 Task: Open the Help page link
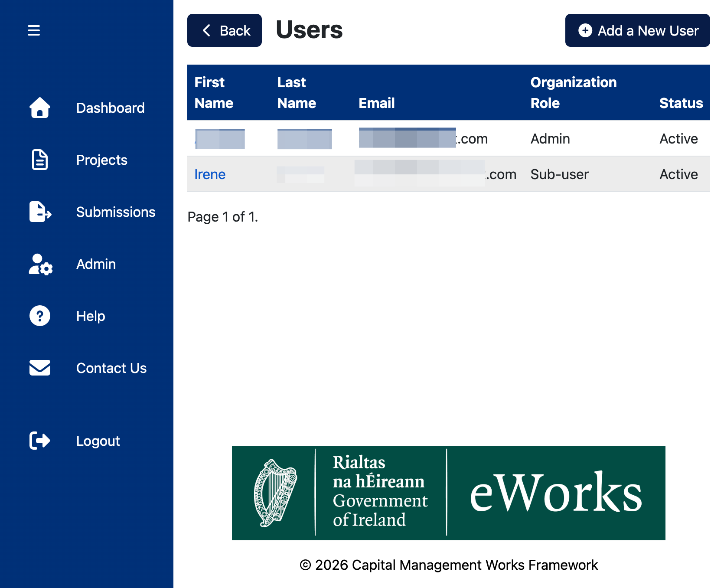91,316
